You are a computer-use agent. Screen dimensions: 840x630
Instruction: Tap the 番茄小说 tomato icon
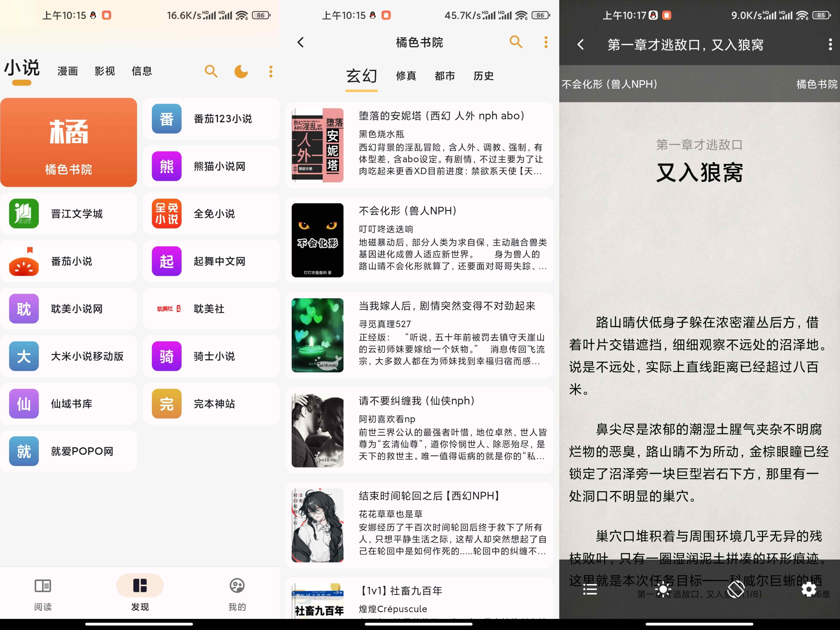tap(24, 261)
